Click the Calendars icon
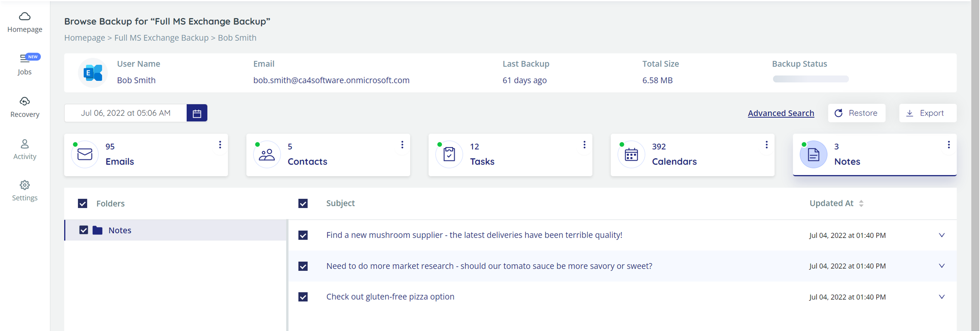Screen dimensions: 980x331 point(632,155)
